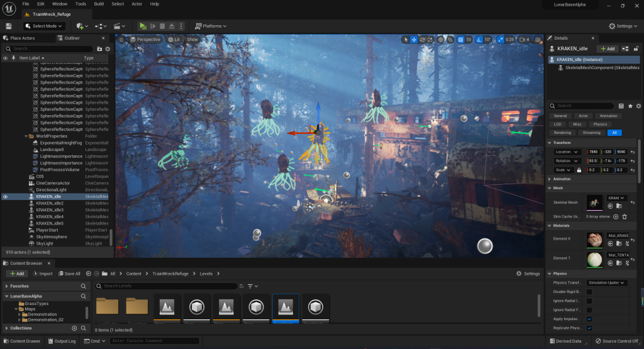Click the scale snap icon in viewport
The image size is (644, 349).
click(501, 40)
